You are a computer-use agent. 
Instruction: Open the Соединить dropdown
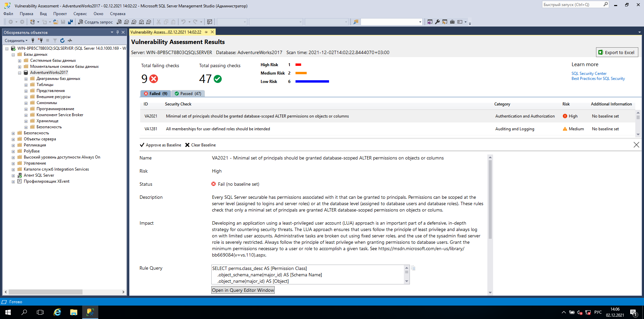tap(16, 40)
